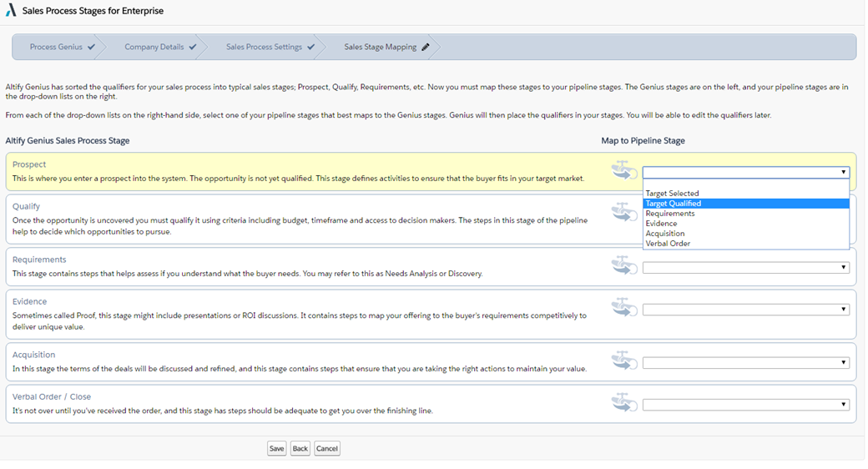Click the checkmark beside Company Details step
The image size is (868, 469).
click(193, 47)
